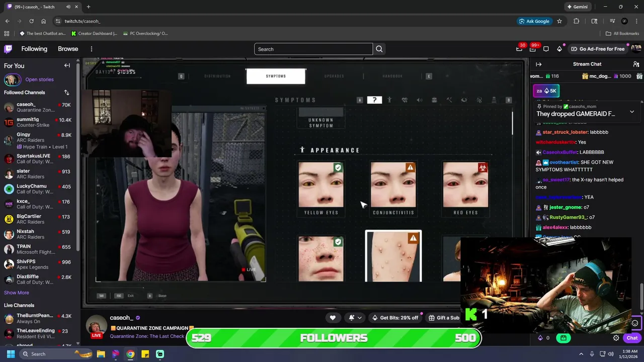Select the hammer symptom filter icon
This screenshot has height=362, width=644.
(449, 100)
